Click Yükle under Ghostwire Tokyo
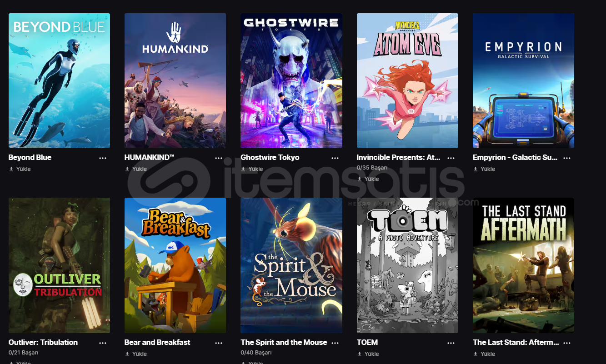 click(252, 169)
